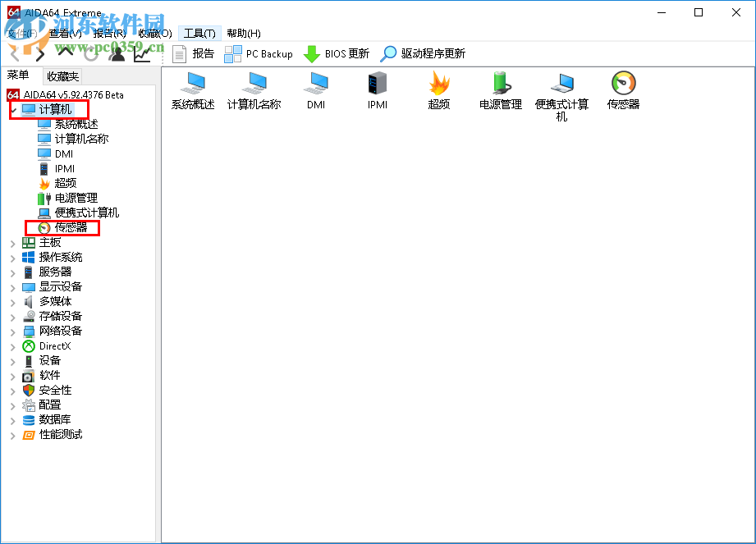Expand the 主板 tree node
This screenshot has height=544, width=756.
click(x=13, y=242)
